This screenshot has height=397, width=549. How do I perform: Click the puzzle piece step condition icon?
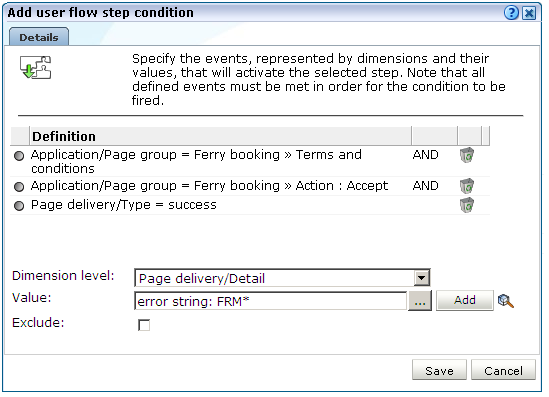point(35,67)
